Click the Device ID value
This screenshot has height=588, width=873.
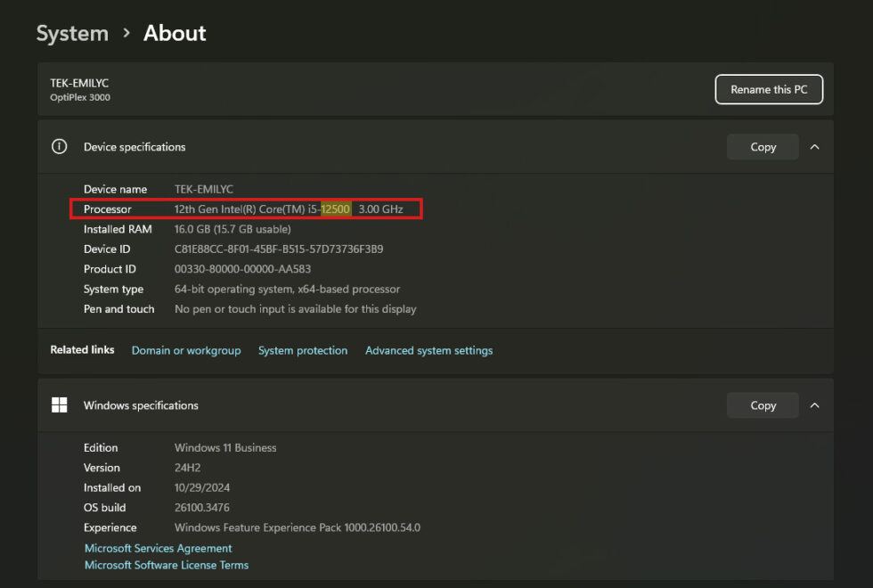(279, 249)
